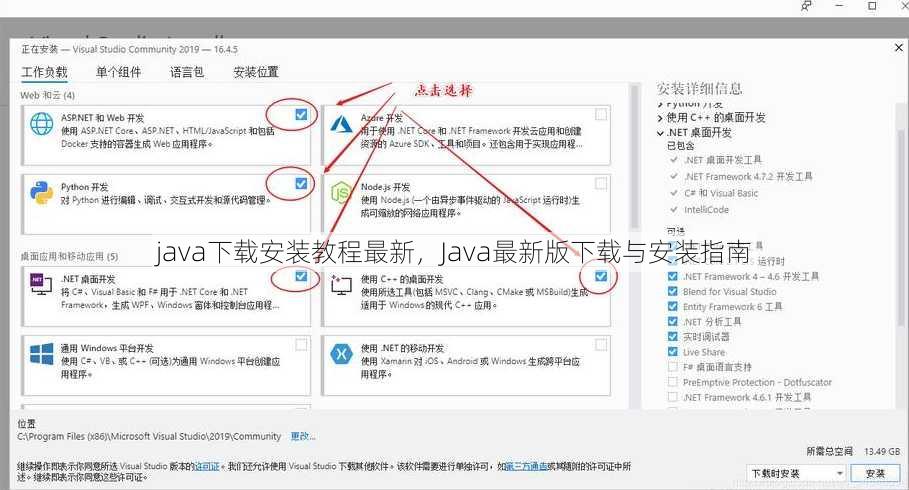Uncheck 使用 C++ 的桌面开发 workload
The width and height of the screenshot is (909, 490).
click(x=601, y=276)
